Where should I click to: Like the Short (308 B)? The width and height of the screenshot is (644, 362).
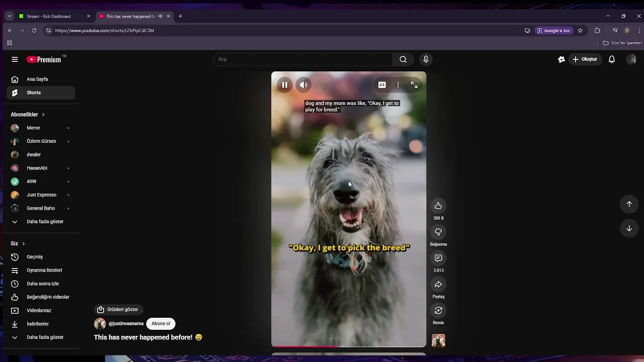pos(438,206)
